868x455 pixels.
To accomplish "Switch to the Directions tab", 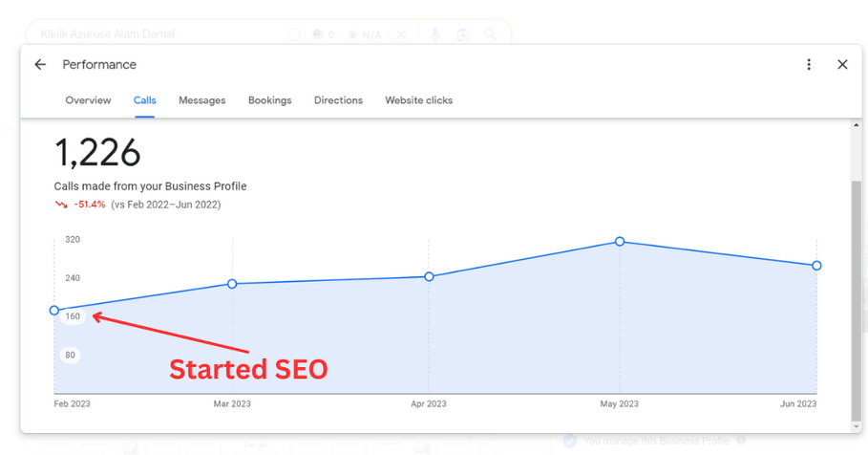I will click(338, 100).
